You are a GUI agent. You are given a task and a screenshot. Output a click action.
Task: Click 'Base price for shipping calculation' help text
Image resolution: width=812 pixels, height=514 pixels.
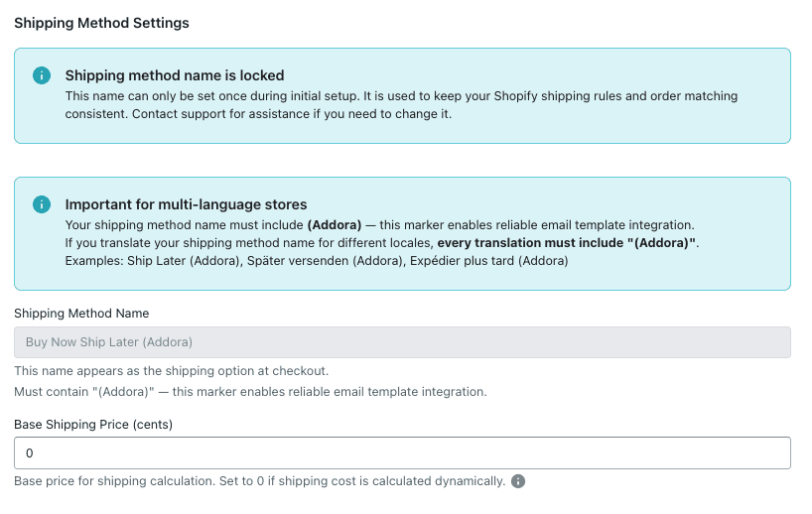(259, 482)
